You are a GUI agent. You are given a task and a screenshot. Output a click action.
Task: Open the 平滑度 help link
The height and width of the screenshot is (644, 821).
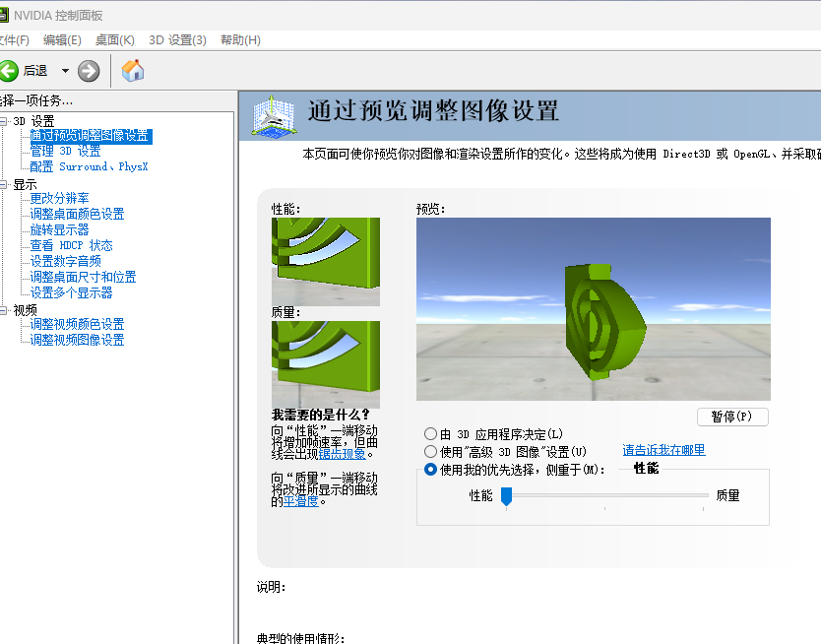coord(300,501)
